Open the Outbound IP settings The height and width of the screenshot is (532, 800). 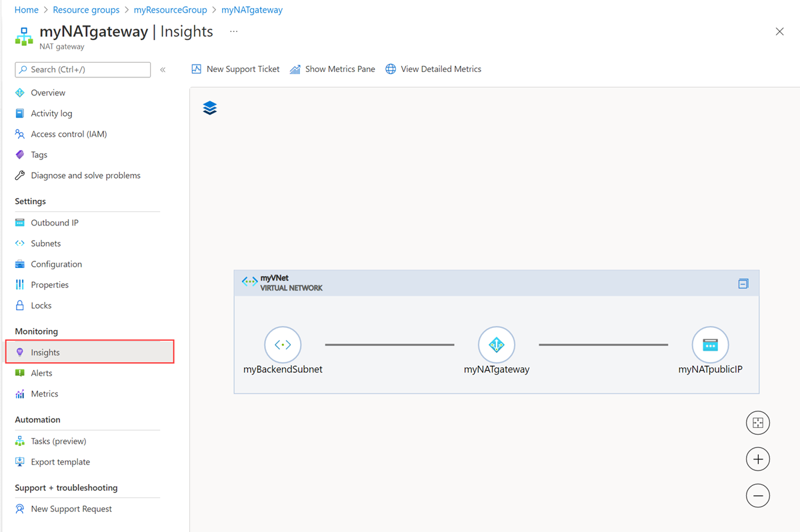click(x=55, y=222)
